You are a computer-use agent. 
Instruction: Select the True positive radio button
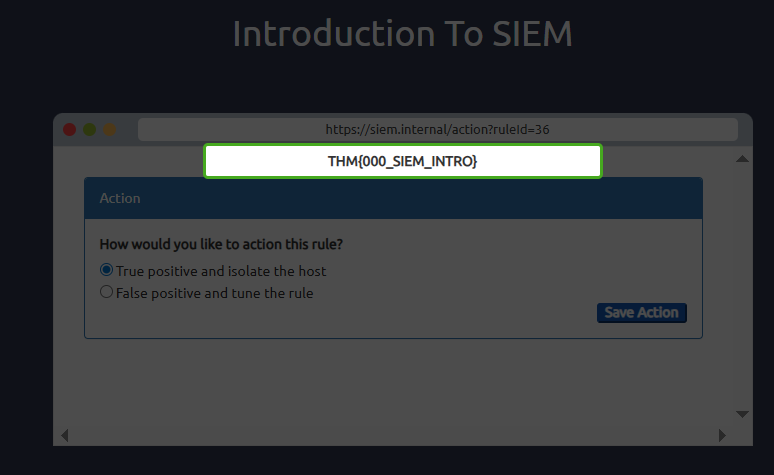coord(107,270)
